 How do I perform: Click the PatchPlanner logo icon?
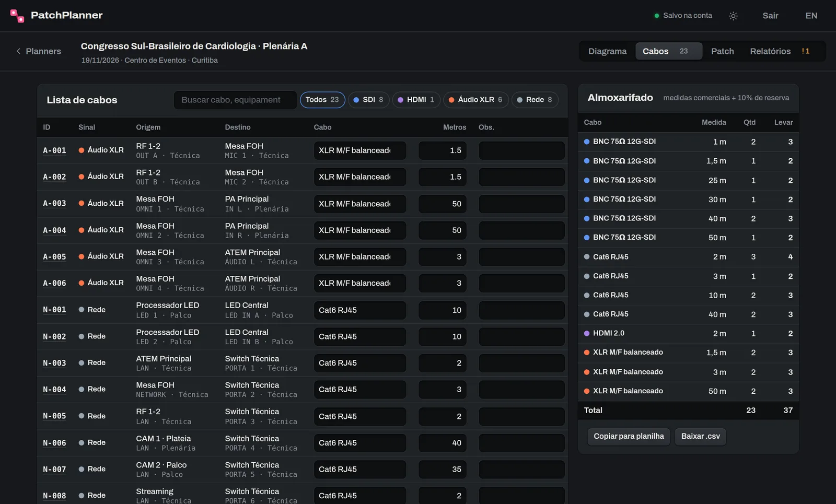click(x=17, y=16)
